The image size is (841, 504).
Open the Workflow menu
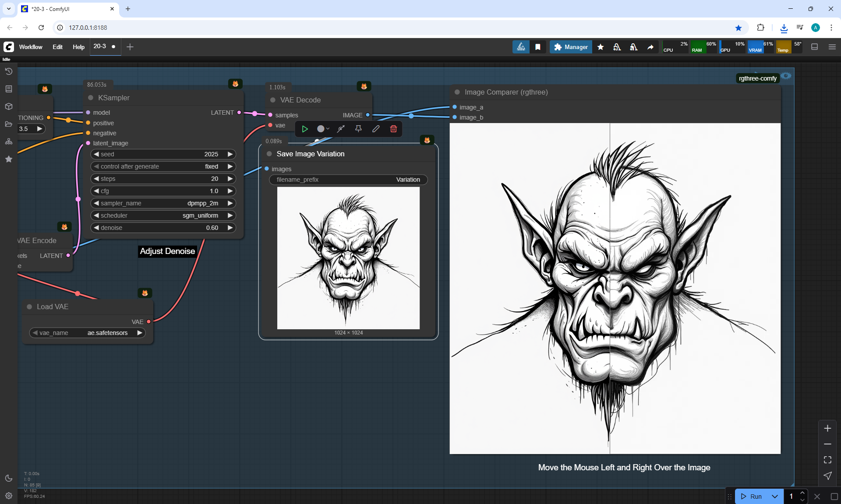pyautogui.click(x=31, y=47)
